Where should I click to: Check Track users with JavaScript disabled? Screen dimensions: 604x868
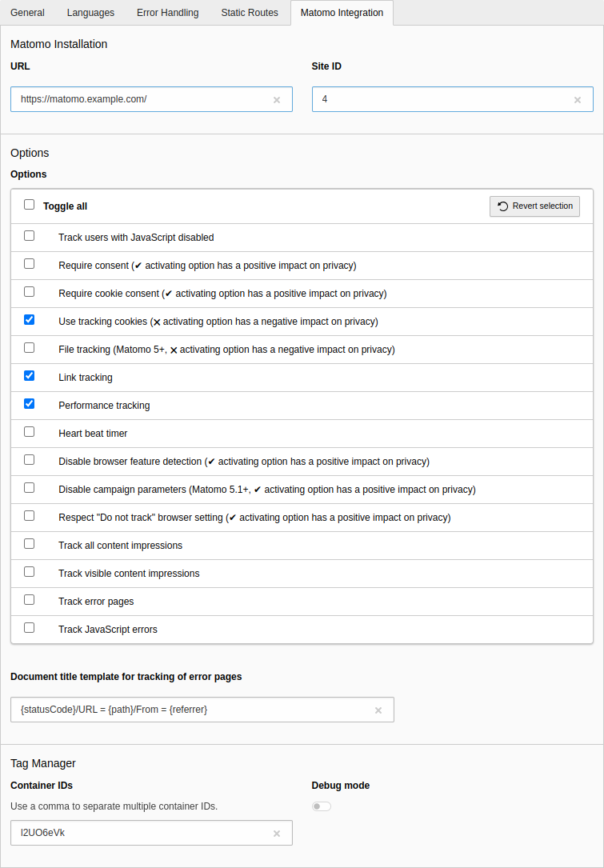pyautogui.click(x=29, y=235)
